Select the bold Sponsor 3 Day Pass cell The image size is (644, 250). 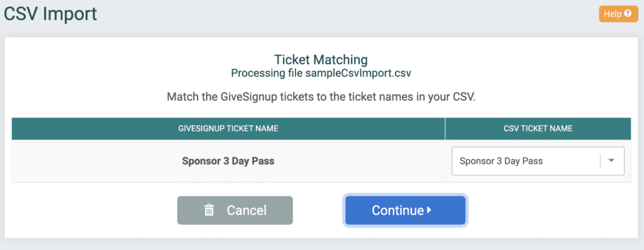(228, 161)
